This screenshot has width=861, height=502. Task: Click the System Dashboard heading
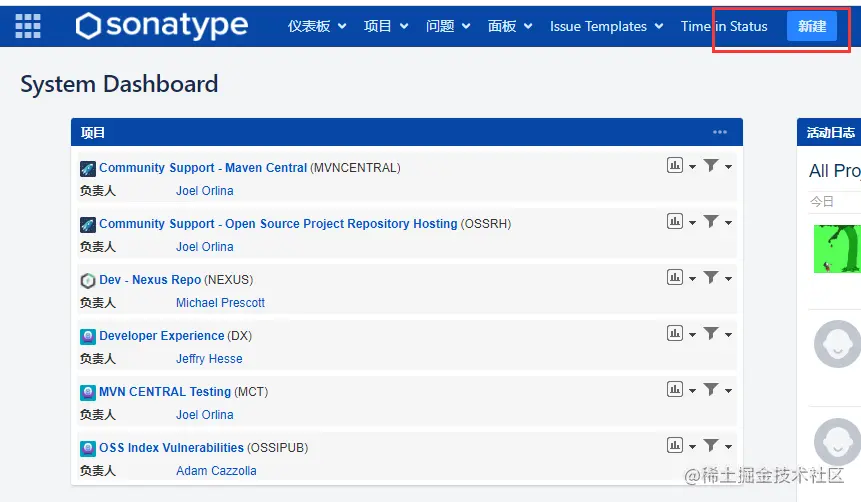point(119,84)
